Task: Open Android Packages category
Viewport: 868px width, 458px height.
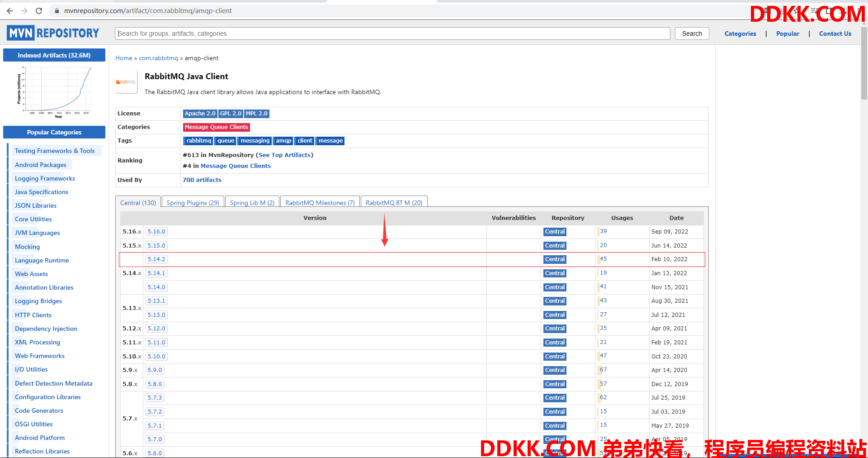Action: point(40,165)
